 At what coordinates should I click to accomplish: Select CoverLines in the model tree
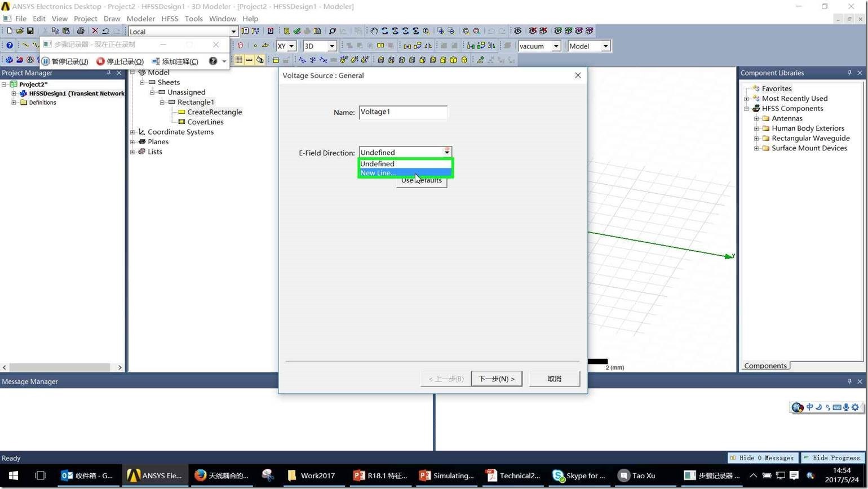click(205, 122)
